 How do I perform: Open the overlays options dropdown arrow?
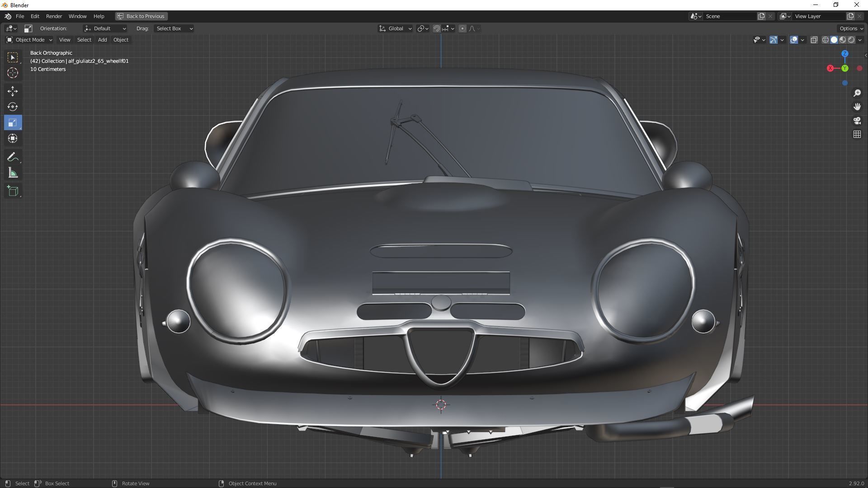(x=802, y=40)
